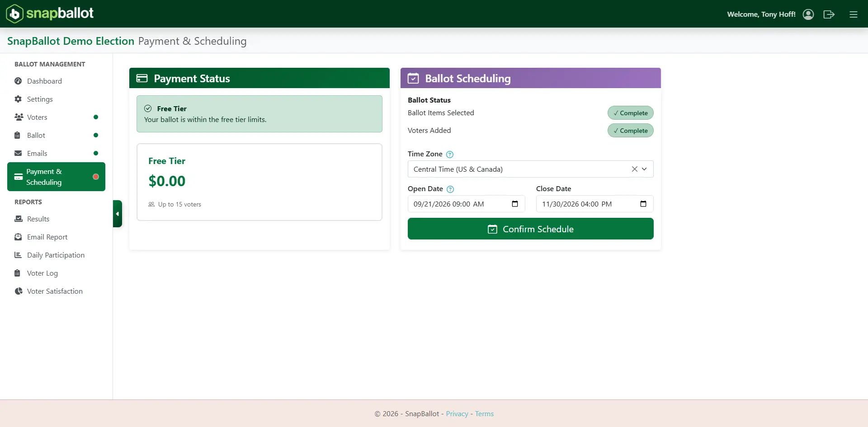Click 'Welcome, Tony Hoff!' text
868x427 pixels.
[x=761, y=14]
